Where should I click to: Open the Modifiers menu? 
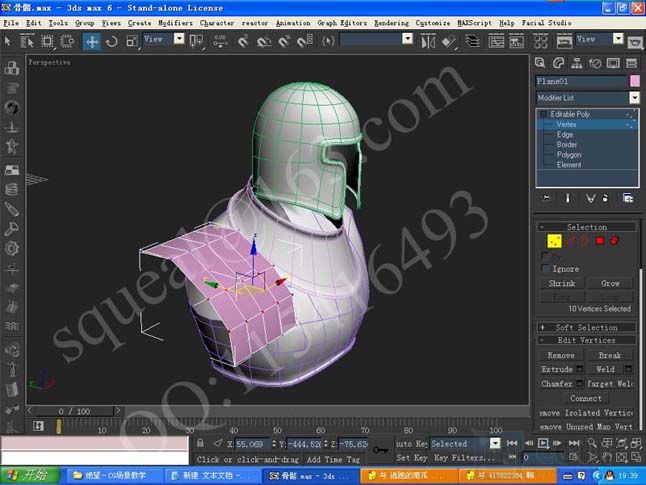[175, 23]
